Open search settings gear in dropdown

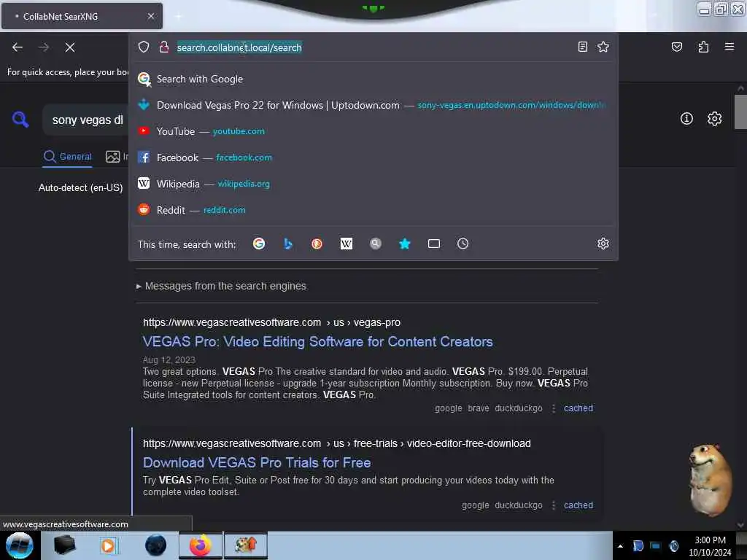coord(603,244)
